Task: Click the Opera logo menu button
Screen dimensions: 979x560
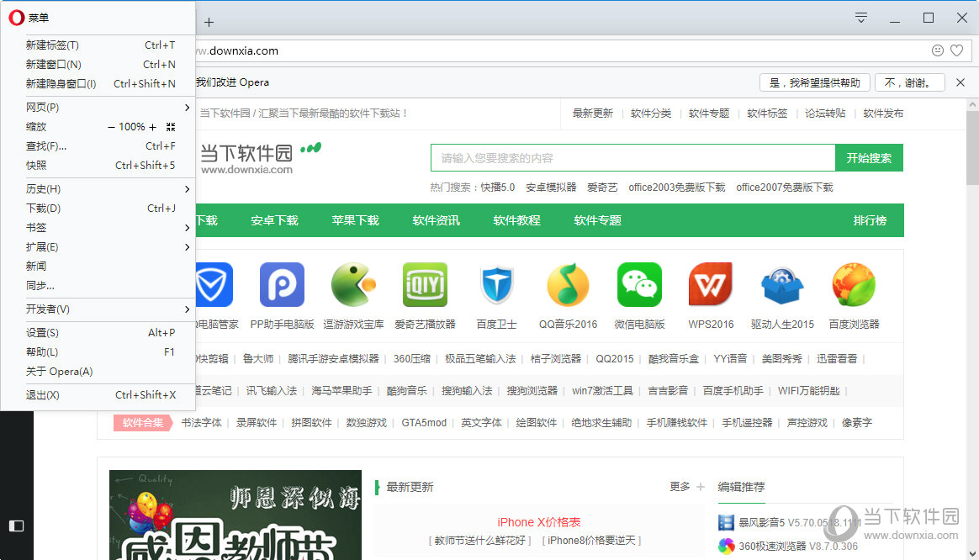Action: tap(17, 18)
